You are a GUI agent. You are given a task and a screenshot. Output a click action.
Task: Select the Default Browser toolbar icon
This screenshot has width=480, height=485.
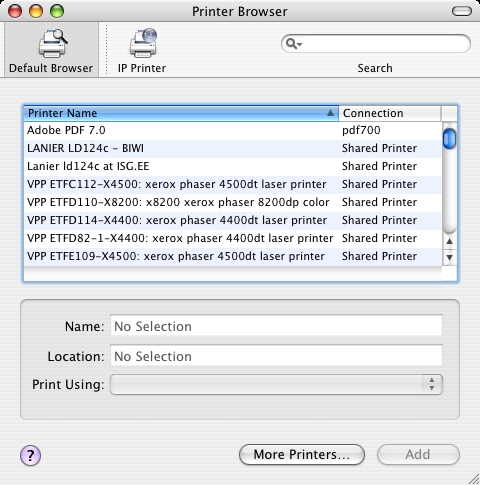tap(51, 50)
